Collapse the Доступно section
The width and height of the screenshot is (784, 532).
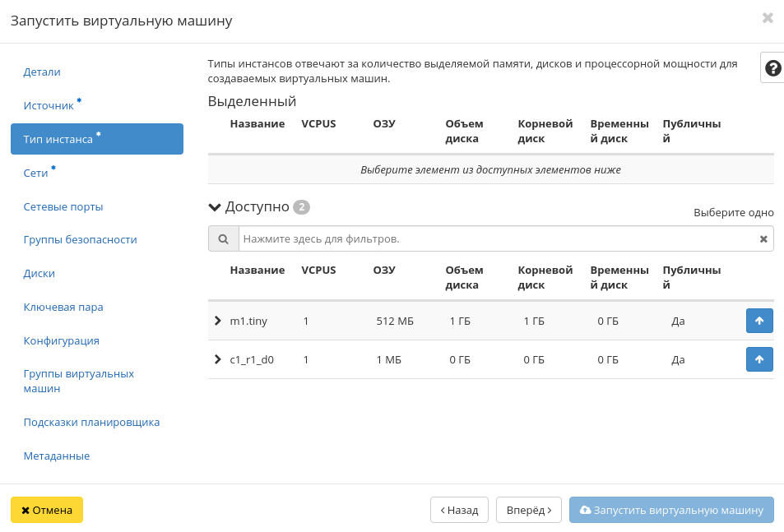[216, 207]
